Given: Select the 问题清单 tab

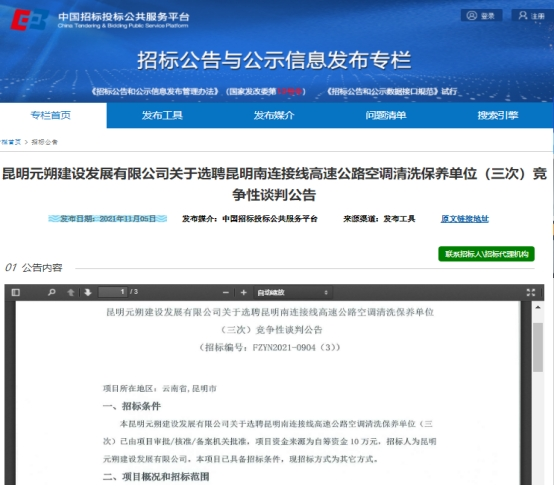Looking at the screenshot, I should pyautogui.click(x=386, y=115).
